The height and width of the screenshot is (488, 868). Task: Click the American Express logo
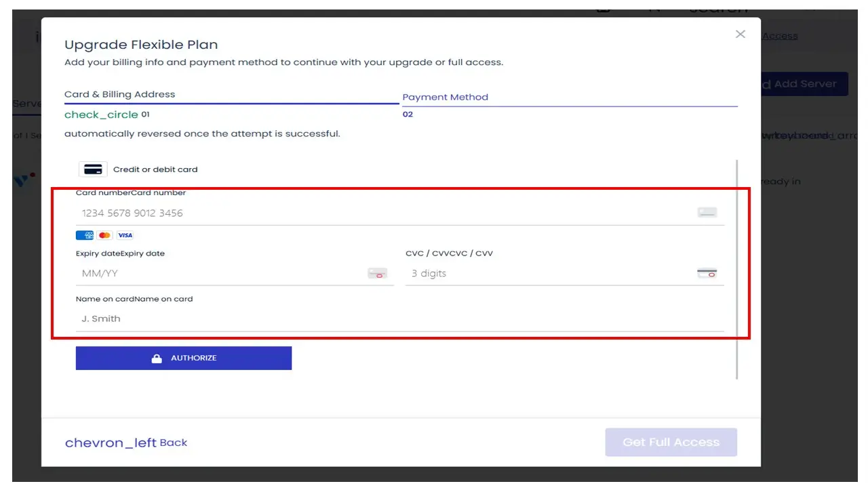click(85, 235)
